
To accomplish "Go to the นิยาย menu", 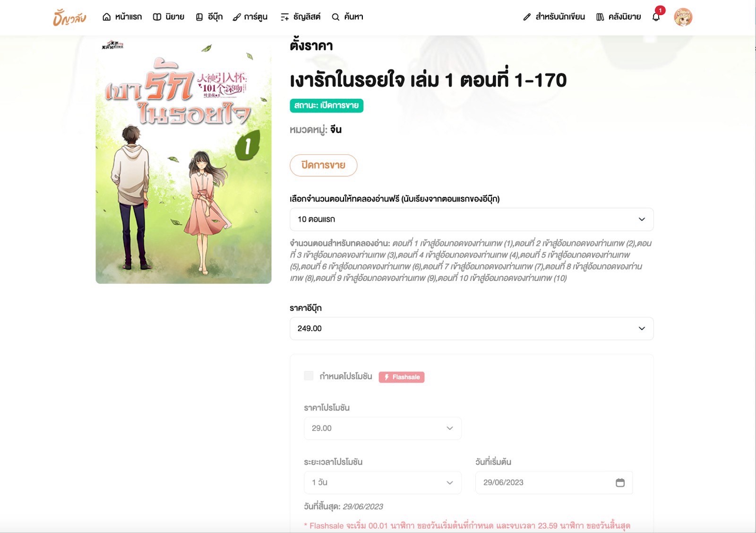I will pos(169,17).
